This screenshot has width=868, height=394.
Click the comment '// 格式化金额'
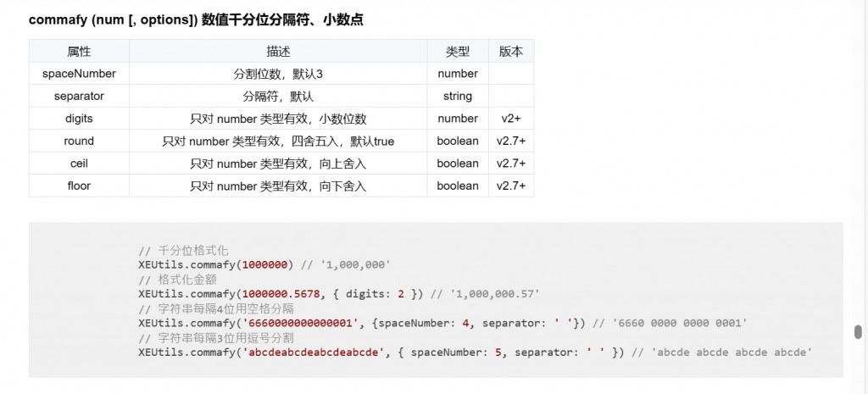[178, 280]
